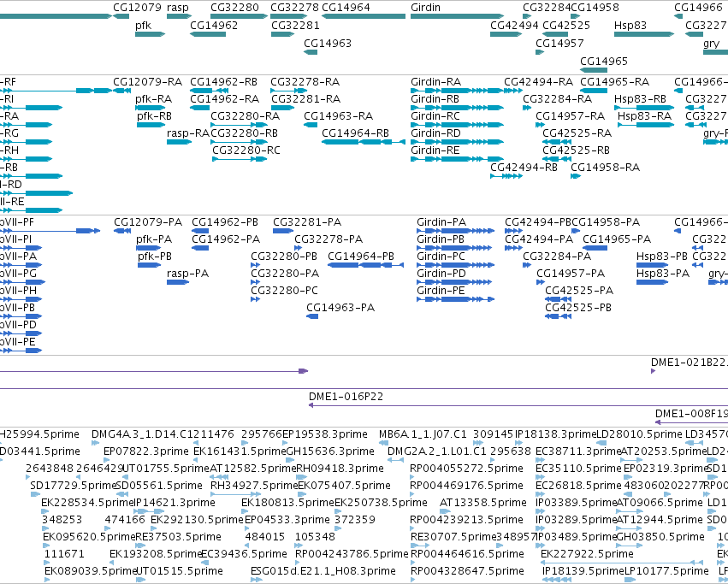Click transcript Girdin-RC
The width and height of the screenshot is (728, 584).
(x=457, y=125)
